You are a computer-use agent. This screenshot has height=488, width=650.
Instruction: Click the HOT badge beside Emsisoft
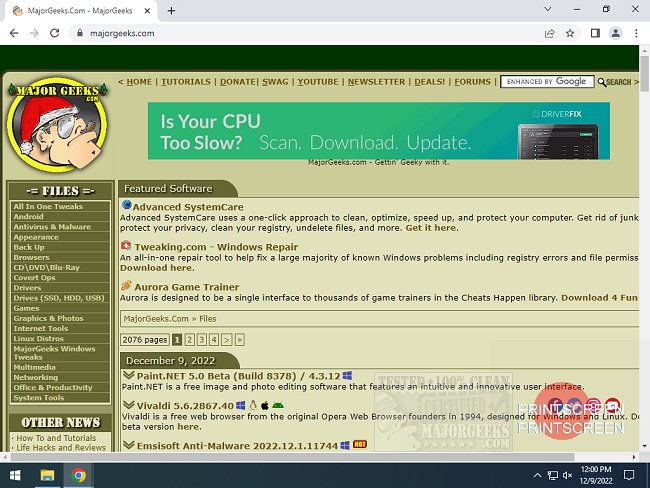360,444
